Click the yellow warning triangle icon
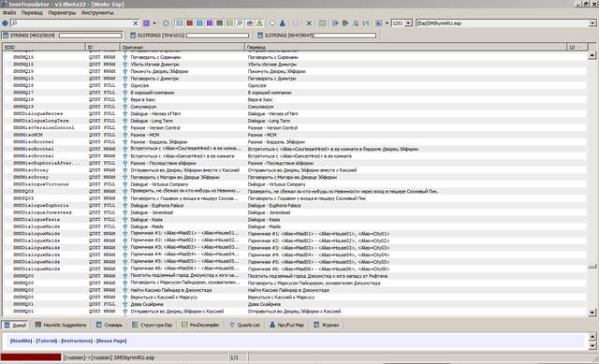This screenshot has height=364, width=599. tap(259, 23)
